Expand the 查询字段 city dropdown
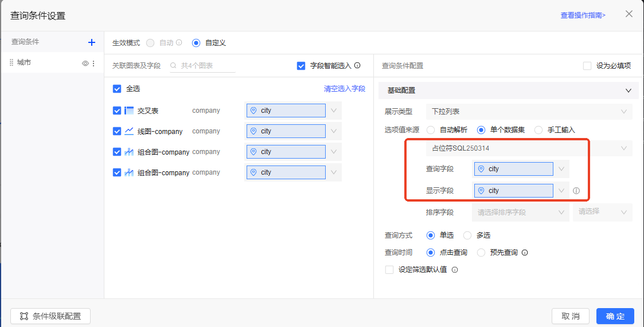 tap(561, 169)
